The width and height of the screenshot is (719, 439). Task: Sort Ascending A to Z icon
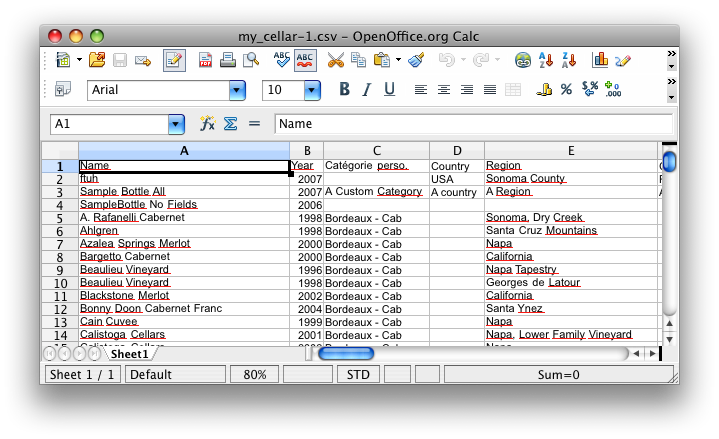click(x=546, y=60)
